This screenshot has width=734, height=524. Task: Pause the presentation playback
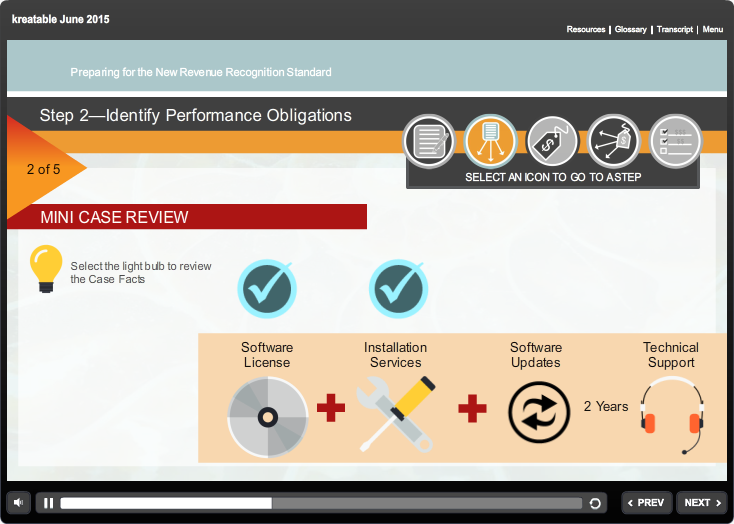(48, 503)
